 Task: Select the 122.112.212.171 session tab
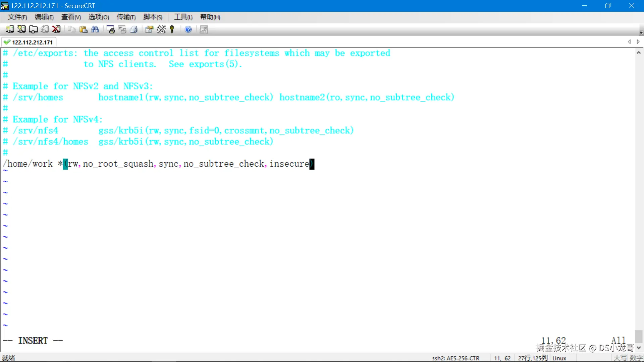click(29, 42)
